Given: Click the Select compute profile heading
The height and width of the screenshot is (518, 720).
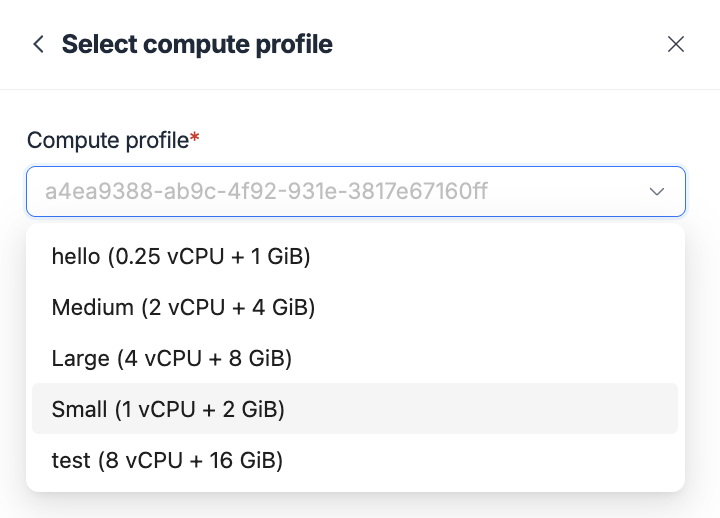Looking at the screenshot, I should click(197, 44).
